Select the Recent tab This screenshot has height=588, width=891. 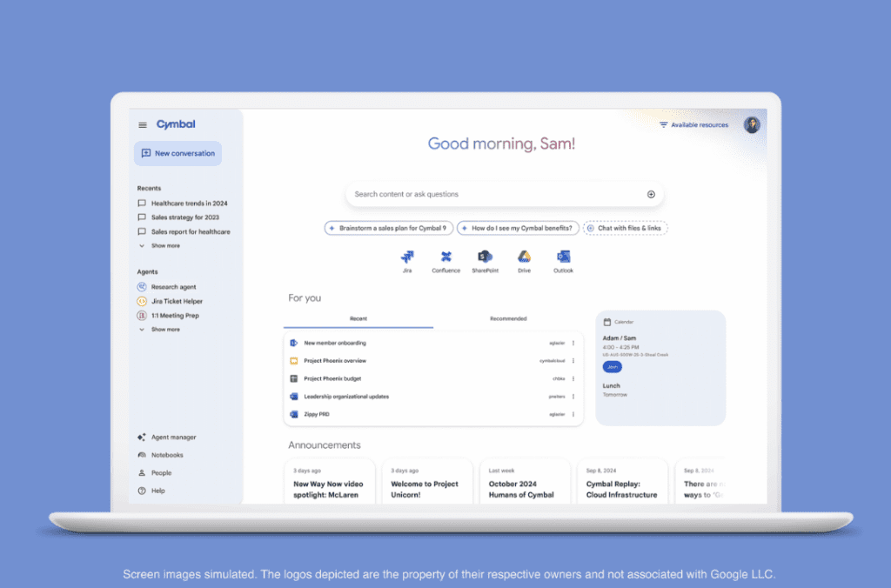358,319
